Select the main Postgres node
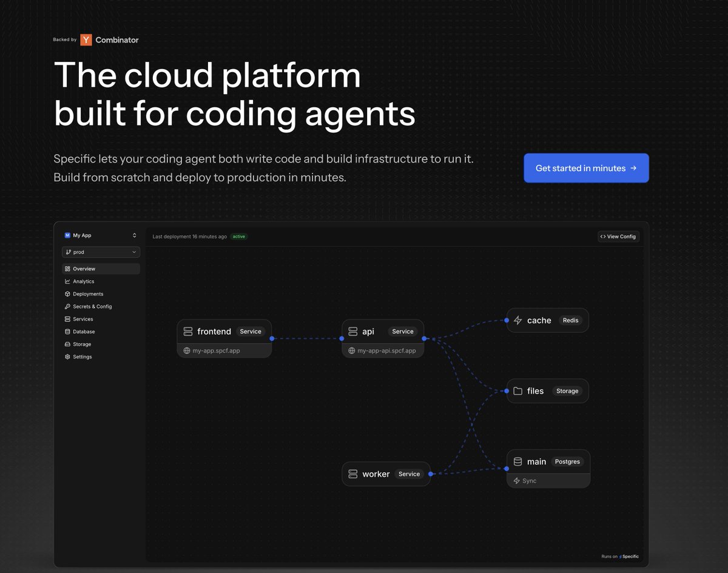Viewport: 728px width, 573px height. pos(548,469)
